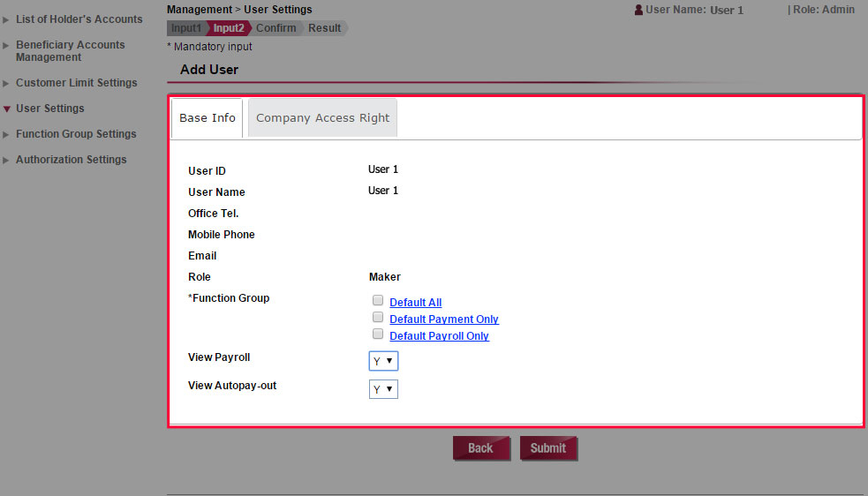Open Function Group Settings menu

(x=76, y=134)
